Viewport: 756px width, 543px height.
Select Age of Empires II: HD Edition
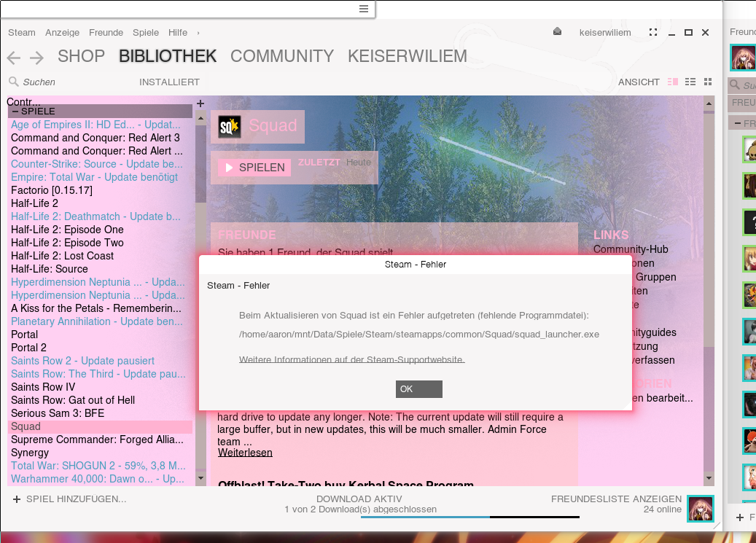101,125
